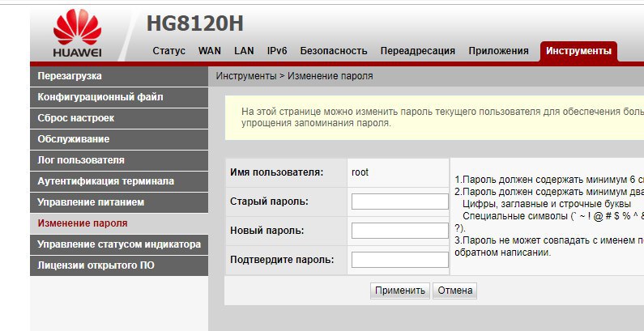Viewport: 644px width, 331px height.
Task: Go to the IPv6 tab
Action: pyautogui.click(x=277, y=51)
